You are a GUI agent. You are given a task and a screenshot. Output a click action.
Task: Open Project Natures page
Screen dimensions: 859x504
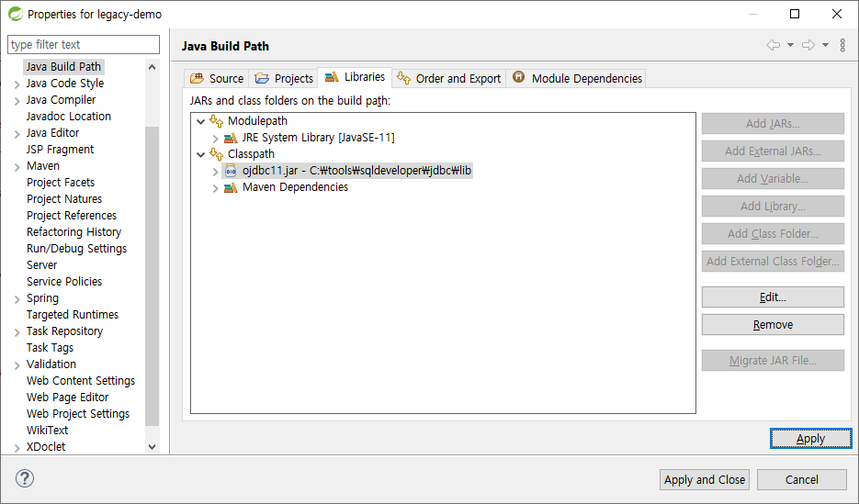click(64, 198)
